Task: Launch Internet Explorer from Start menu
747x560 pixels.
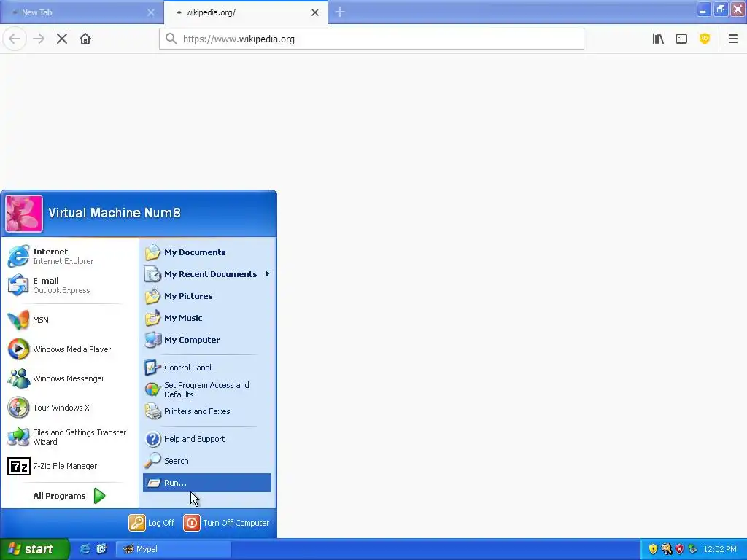Action: (x=71, y=256)
